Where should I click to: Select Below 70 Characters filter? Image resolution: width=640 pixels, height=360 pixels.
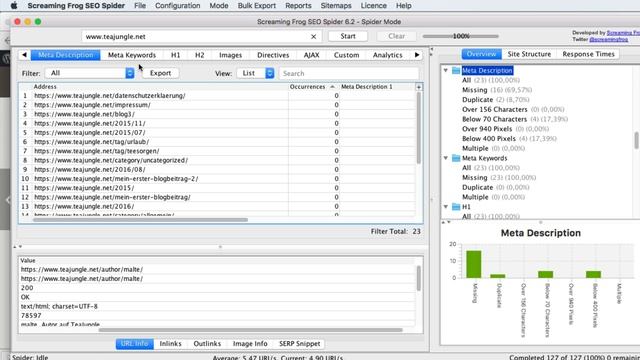(494, 119)
